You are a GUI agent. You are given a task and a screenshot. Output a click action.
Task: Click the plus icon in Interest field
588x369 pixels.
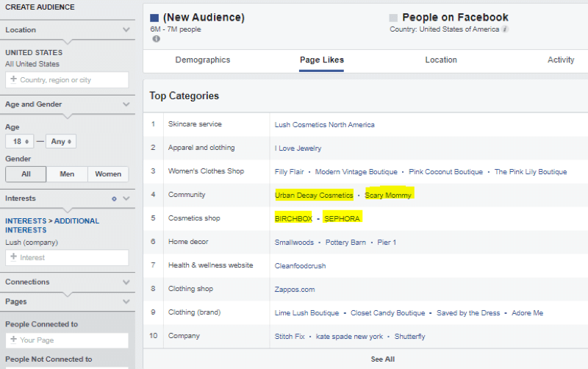pos(13,257)
